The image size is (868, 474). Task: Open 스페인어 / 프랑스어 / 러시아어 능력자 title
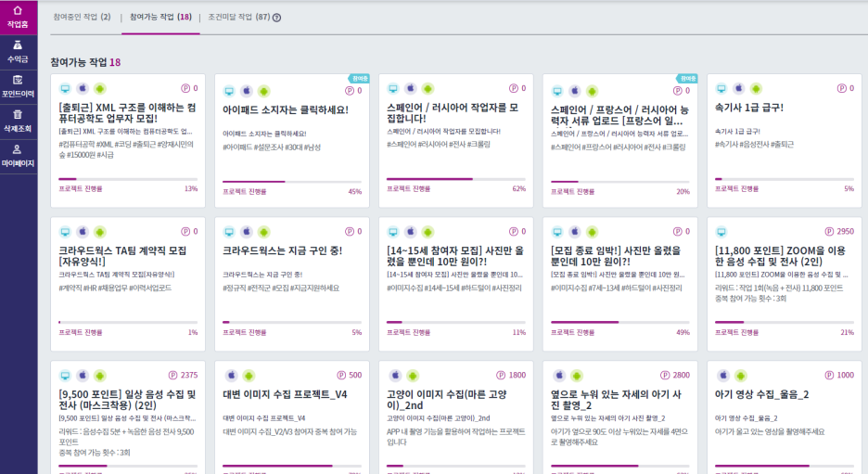[x=619, y=115]
